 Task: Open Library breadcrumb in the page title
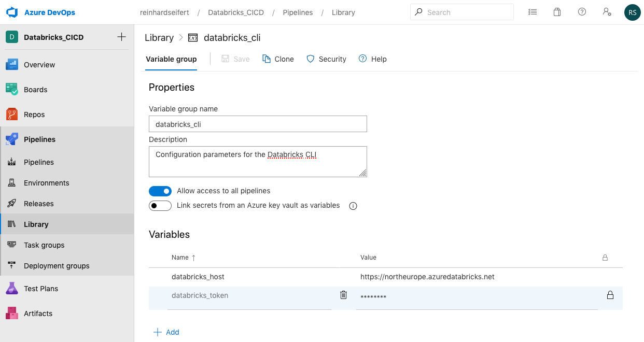159,38
